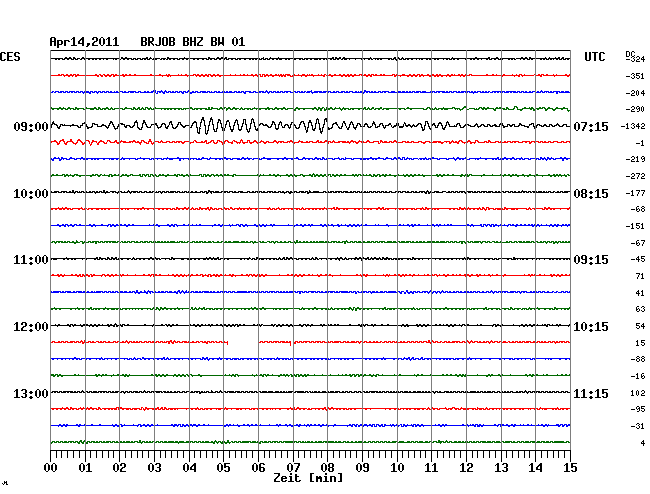Click the DC offset value "-31"
Image resolution: width=650 pixels, height=494 pixels.
coord(638,426)
